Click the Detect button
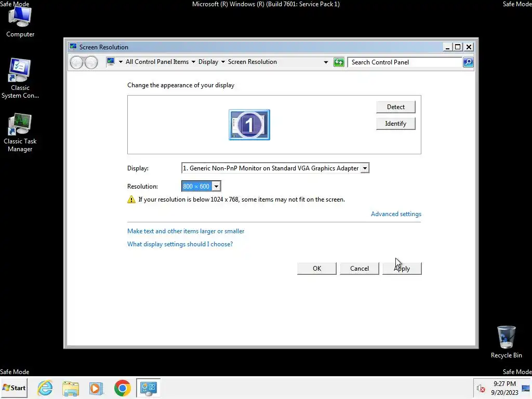Viewport: 532px width, 399px height. 395,107
